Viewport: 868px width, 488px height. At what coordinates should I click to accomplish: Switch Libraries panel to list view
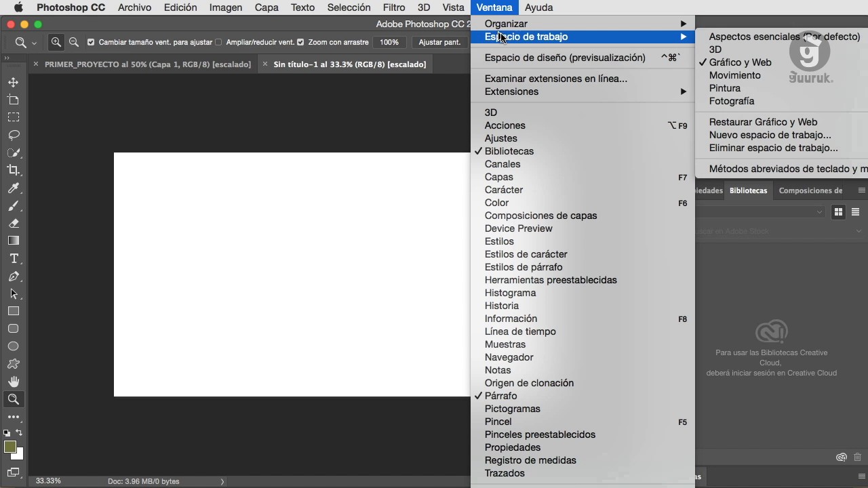point(855,212)
